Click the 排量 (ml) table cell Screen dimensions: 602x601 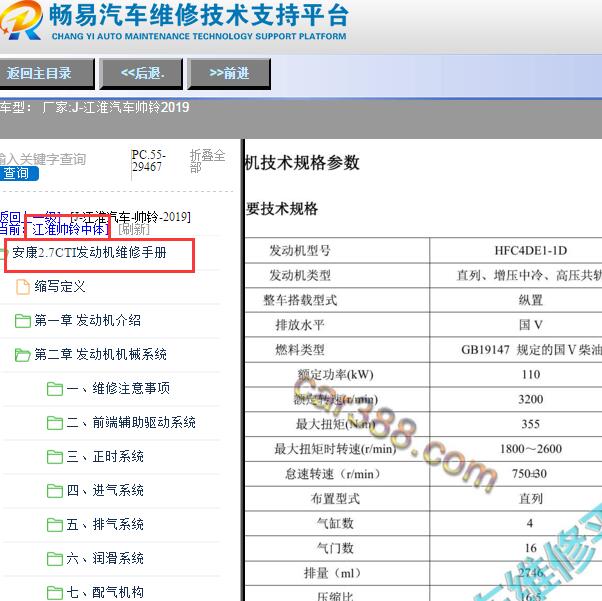(x=336, y=573)
